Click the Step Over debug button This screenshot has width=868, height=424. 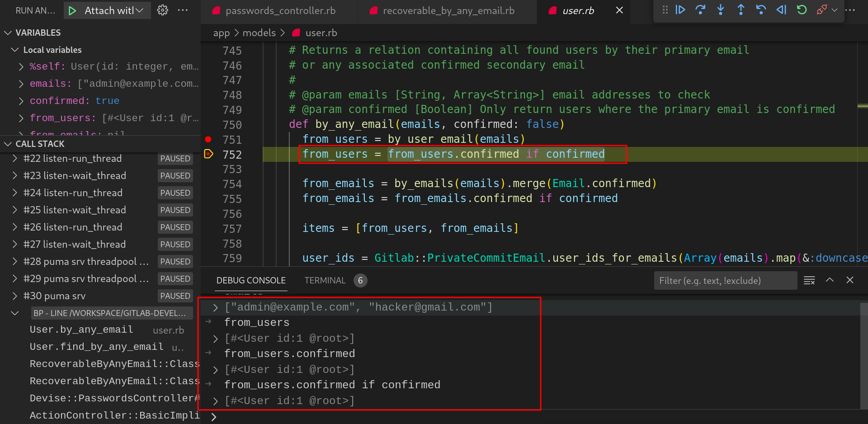pyautogui.click(x=700, y=10)
